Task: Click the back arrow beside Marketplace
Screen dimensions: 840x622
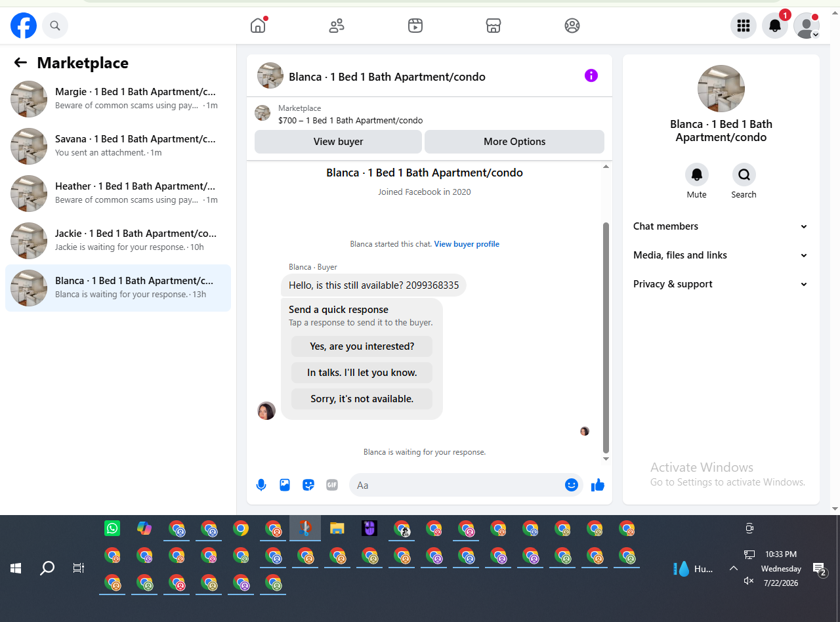Action: 20,62
